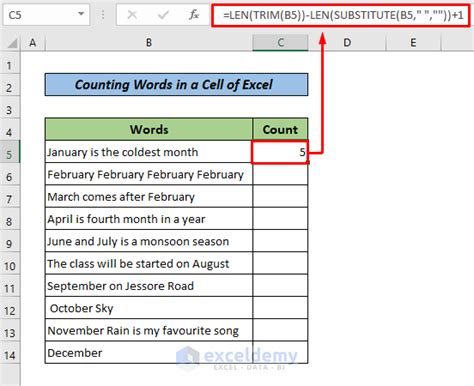
Task: Click the Select All corner triangle
Action: pyautogui.click(x=11, y=43)
